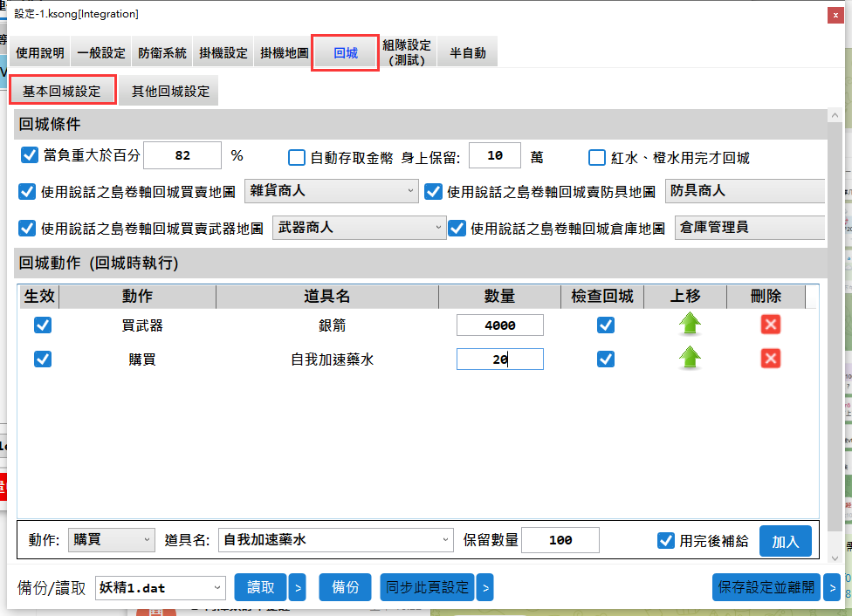This screenshot has width=852, height=616.
Task: Expand the 武器商人 dropdown
Action: pyautogui.click(x=359, y=228)
